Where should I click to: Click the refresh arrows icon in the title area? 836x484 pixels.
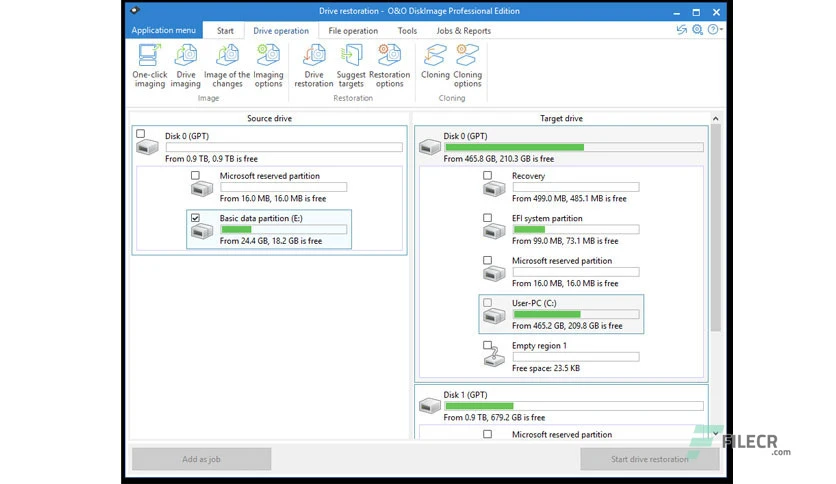point(681,30)
